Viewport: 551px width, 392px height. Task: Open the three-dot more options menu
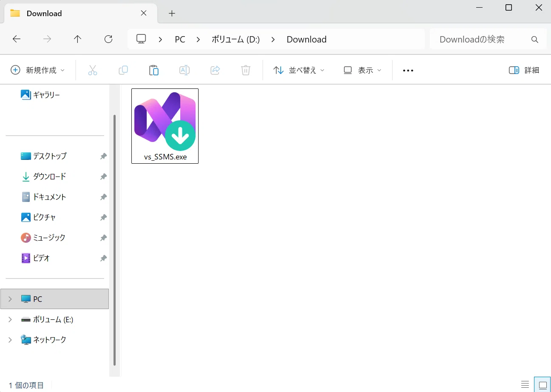pyautogui.click(x=408, y=71)
